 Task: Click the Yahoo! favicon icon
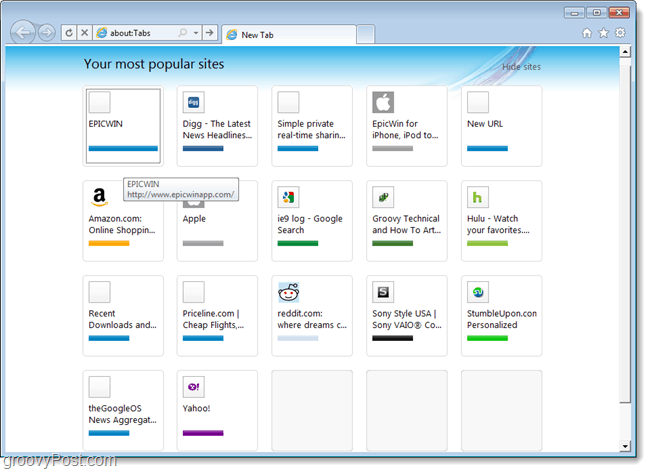pos(194,387)
